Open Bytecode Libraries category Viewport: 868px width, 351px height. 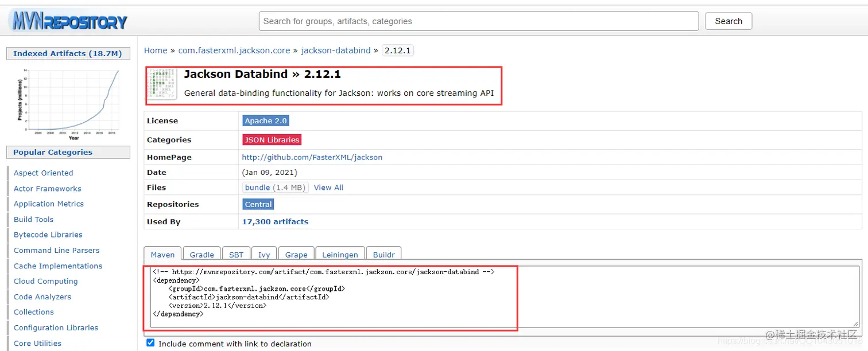[x=48, y=235]
